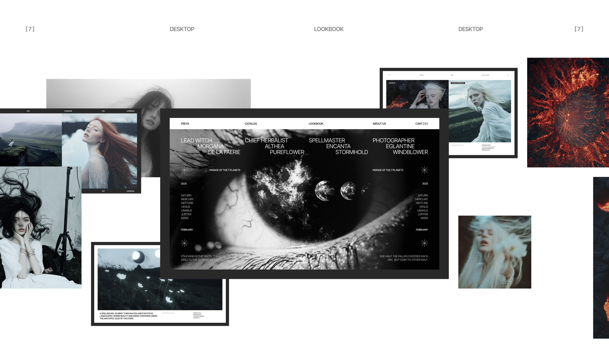
Task: Click the top-right asterisk star icon
Action: 424,170
